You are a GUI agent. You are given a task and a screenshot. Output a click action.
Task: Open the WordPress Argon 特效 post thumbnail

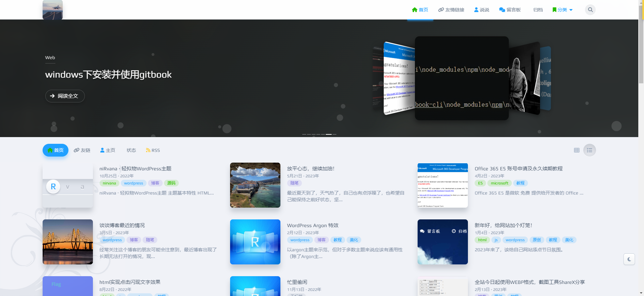click(x=255, y=242)
